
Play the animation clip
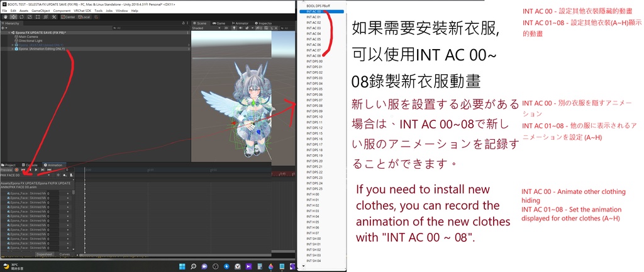point(36,170)
